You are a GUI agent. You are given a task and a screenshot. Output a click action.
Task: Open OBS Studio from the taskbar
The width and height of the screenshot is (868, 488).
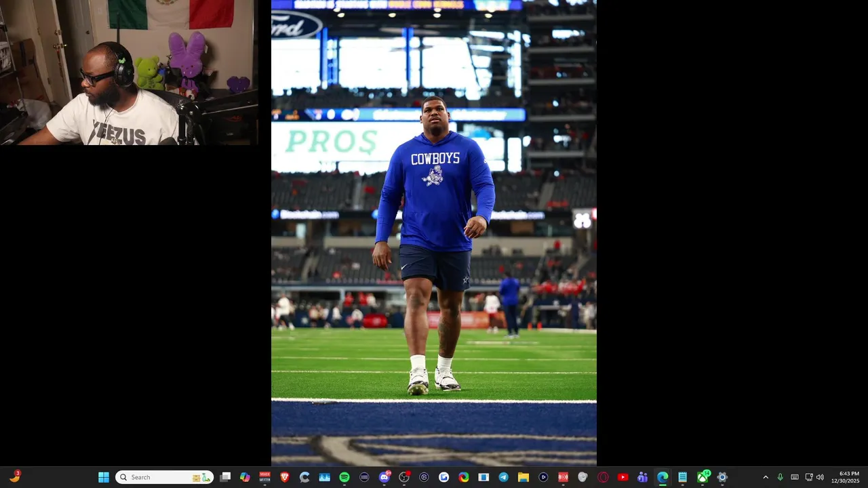(404, 477)
